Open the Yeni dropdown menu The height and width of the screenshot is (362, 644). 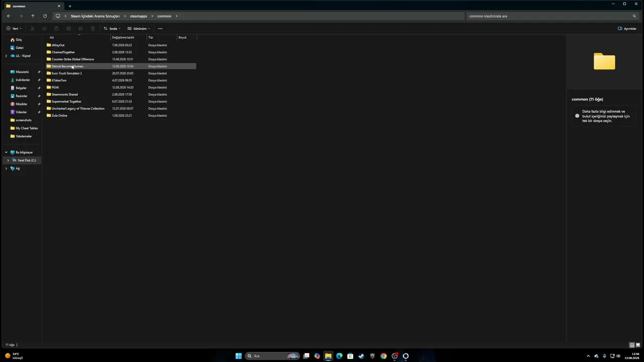[x=14, y=29]
